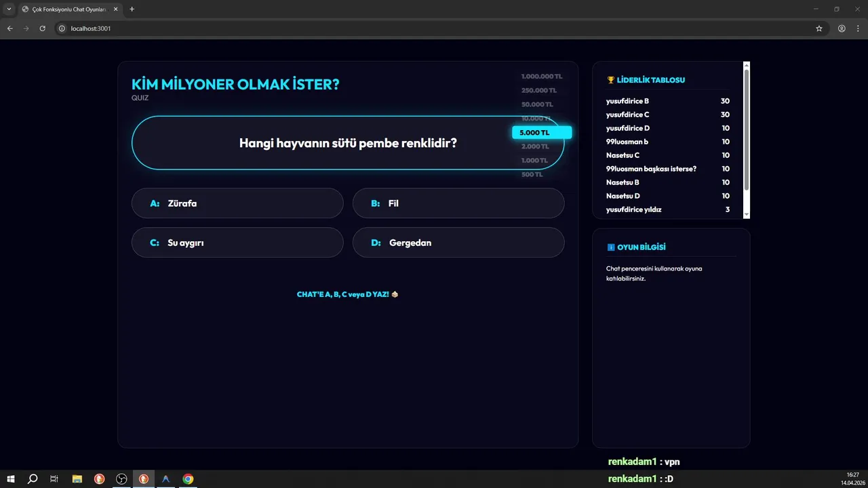Image resolution: width=868 pixels, height=488 pixels.
Task: Click the browser forward arrow
Action: [x=26, y=28]
